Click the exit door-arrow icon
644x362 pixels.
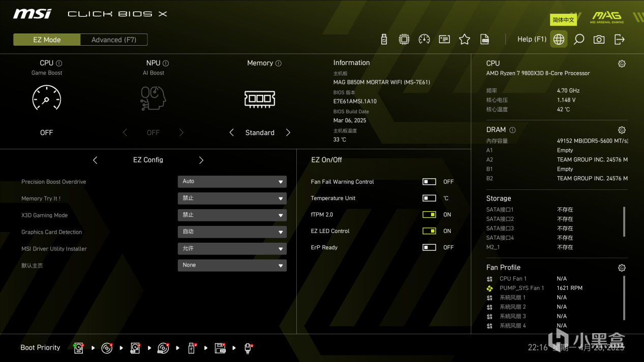[x=619, y=39]
